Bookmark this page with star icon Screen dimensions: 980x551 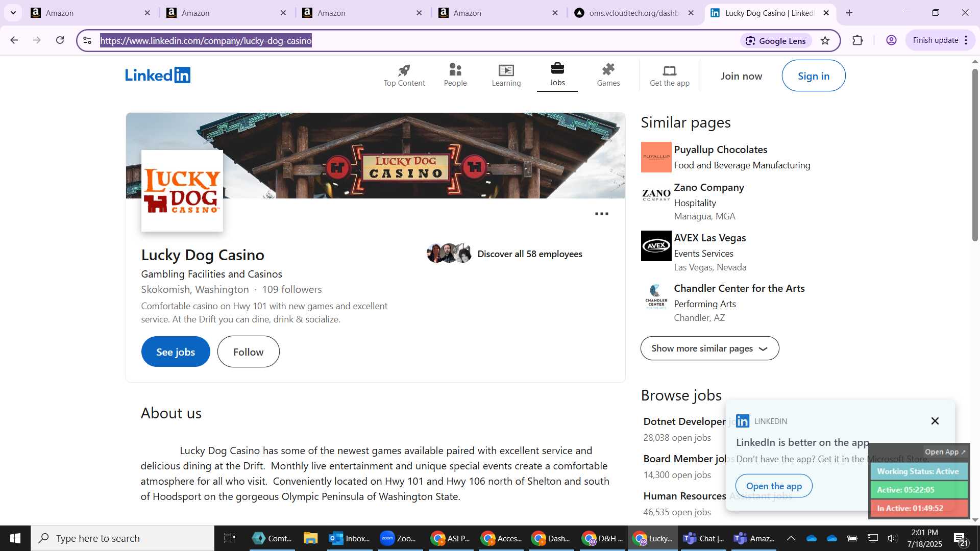[825, 40]
